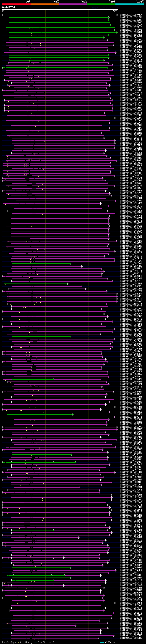Click the cyan ~100% identity legend segment
The image size is (146, 644).
tap(130, 4)
